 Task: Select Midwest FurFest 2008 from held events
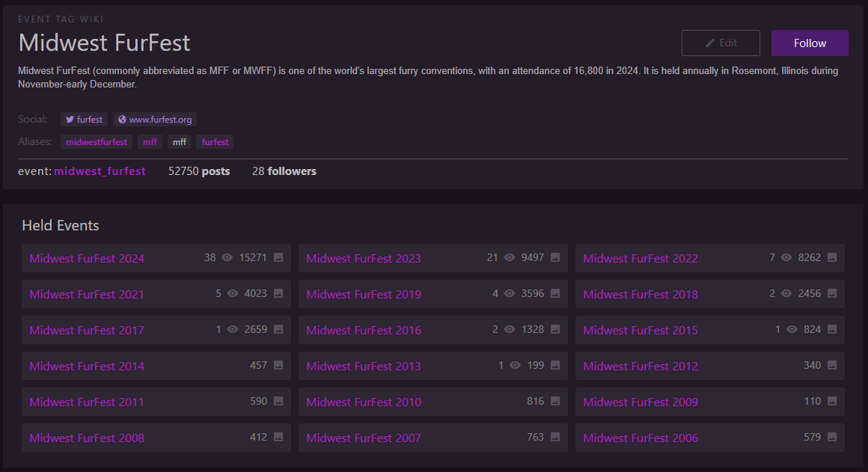tap(87, 438)
